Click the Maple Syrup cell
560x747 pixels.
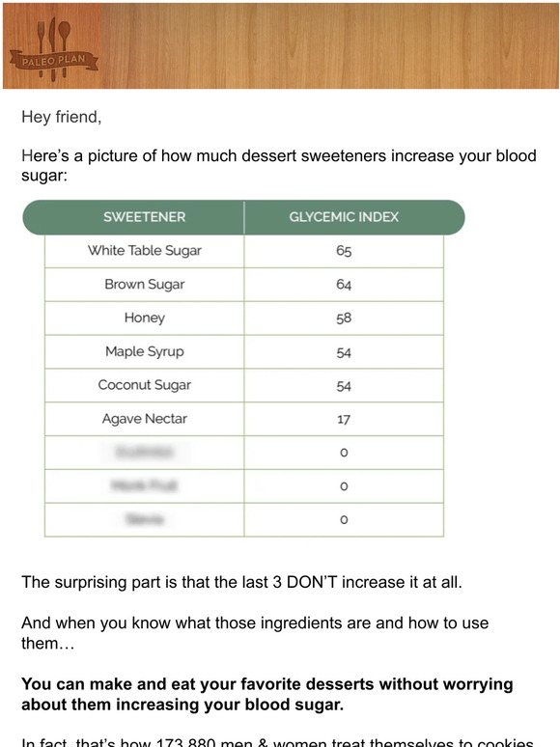coord(145,351)
